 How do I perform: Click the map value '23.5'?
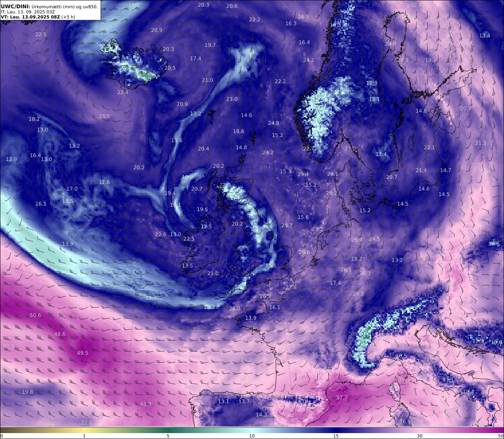(104, 117)
